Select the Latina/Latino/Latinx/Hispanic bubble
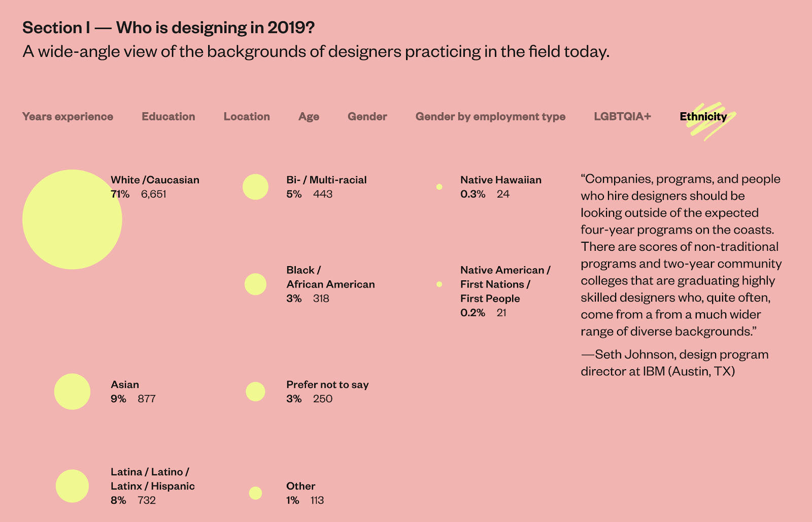Image resolution: width=812 pixels, height=522 pixels. 72,486
